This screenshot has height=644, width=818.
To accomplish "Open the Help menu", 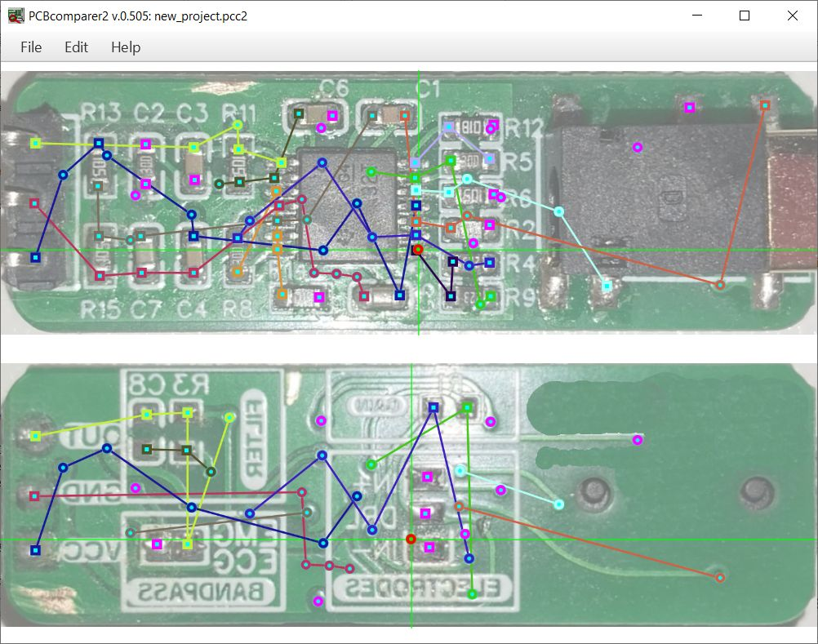I will [126, 47].
